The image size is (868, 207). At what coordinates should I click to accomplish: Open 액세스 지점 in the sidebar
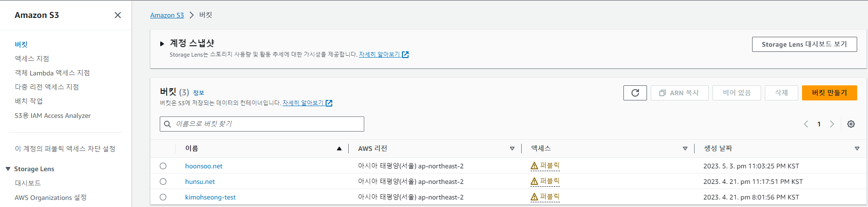click(x=32, y=58)
